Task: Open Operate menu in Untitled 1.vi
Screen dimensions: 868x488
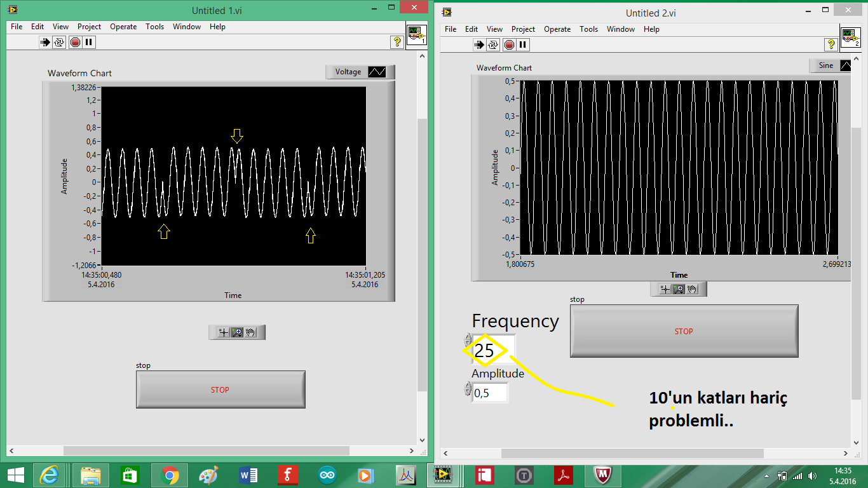Action: [123, 27]
